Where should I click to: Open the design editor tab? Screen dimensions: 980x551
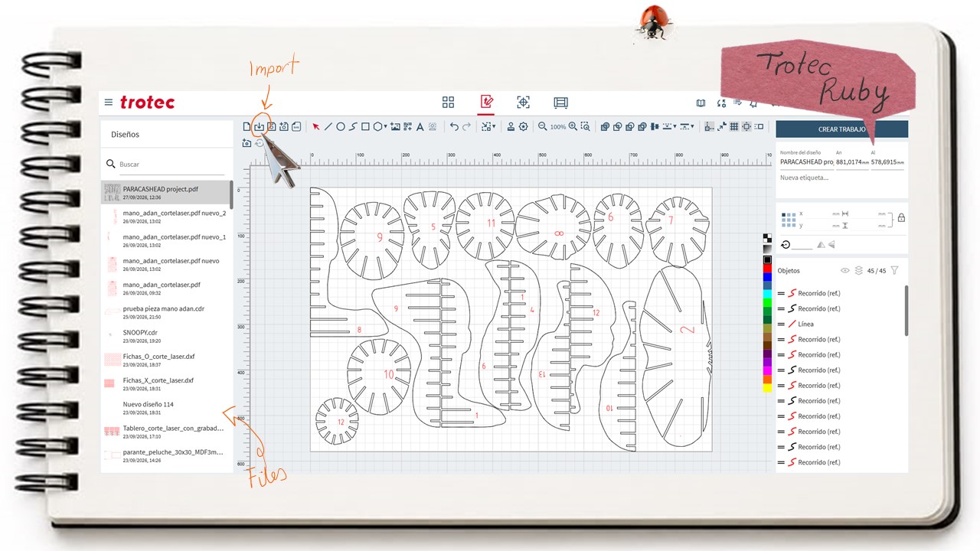pyautogui.click(x=486, y=103)
